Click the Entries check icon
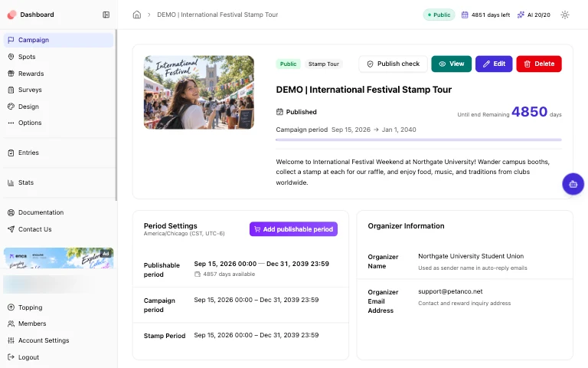The width and height of the screenshot is (588, 368). tap(11, 153)
